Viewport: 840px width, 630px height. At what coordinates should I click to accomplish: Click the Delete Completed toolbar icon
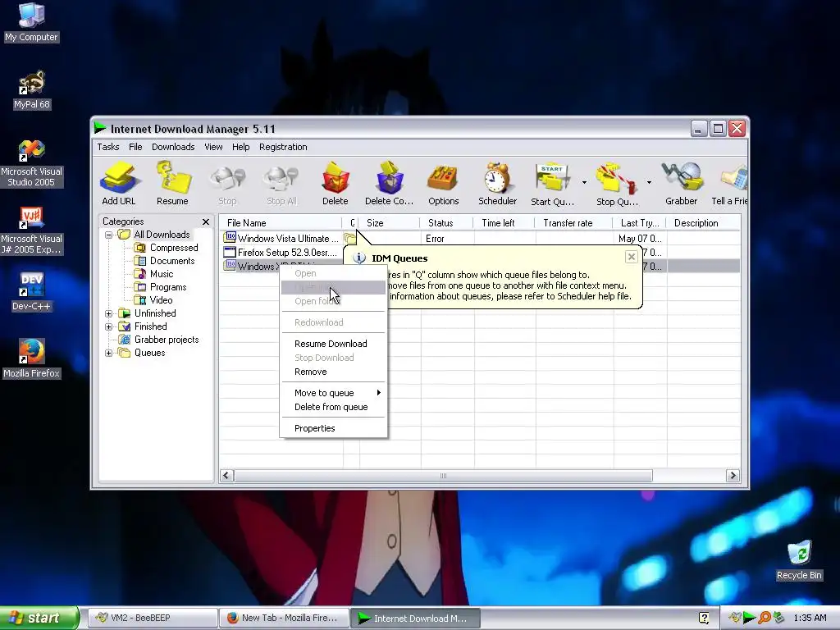tap(390, 184)
